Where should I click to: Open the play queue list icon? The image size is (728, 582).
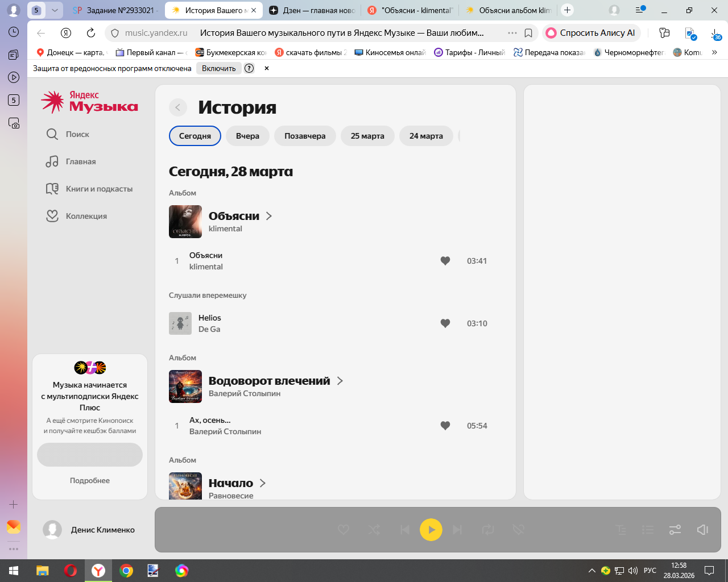[648, 530]
